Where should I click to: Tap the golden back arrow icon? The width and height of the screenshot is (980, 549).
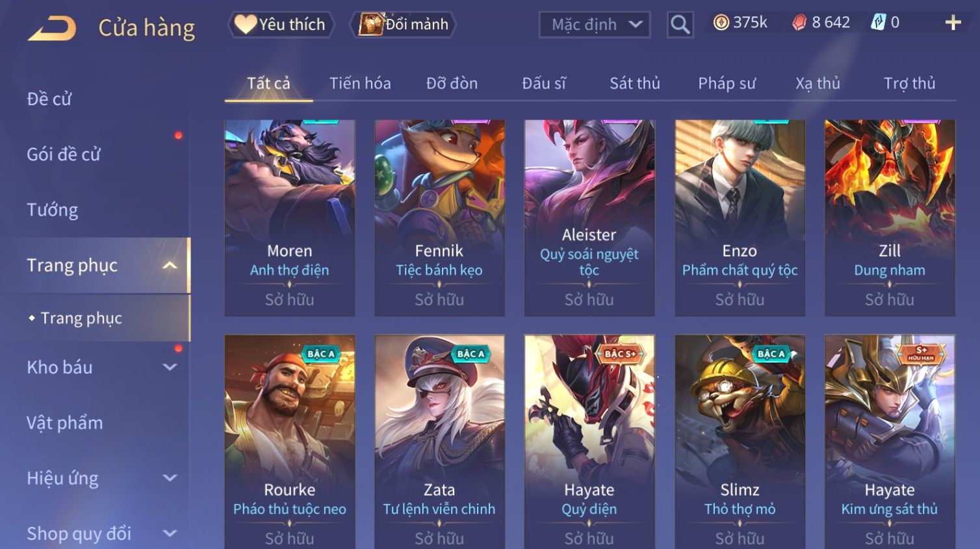[52, 29]
